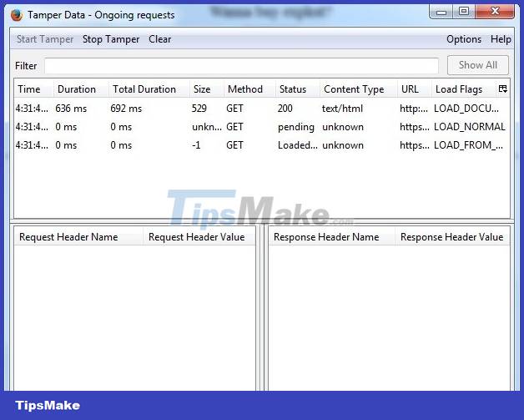Click the LOAD_FROM_... load flags cell
Image resolution: width=524 pixels, height=420 pixels.
469,145
